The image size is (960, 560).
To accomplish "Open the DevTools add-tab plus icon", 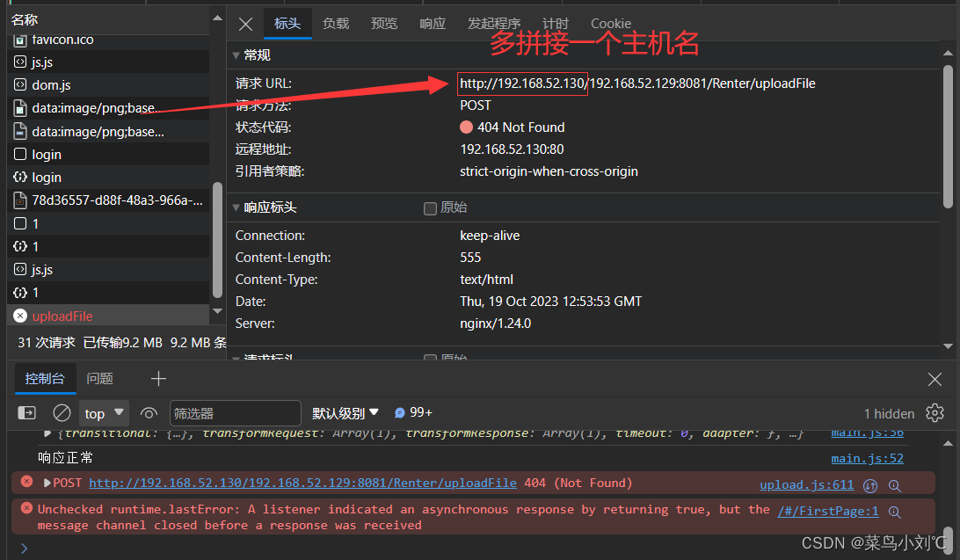I will (x=158, y=378).
